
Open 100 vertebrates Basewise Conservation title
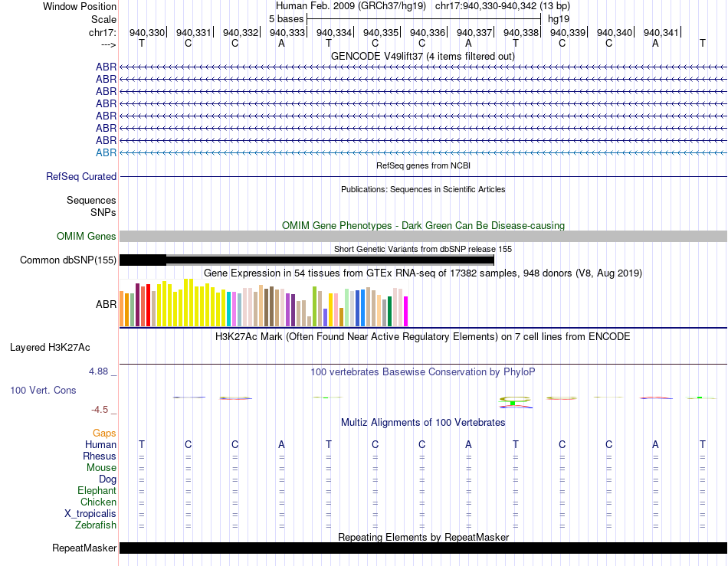423,372
